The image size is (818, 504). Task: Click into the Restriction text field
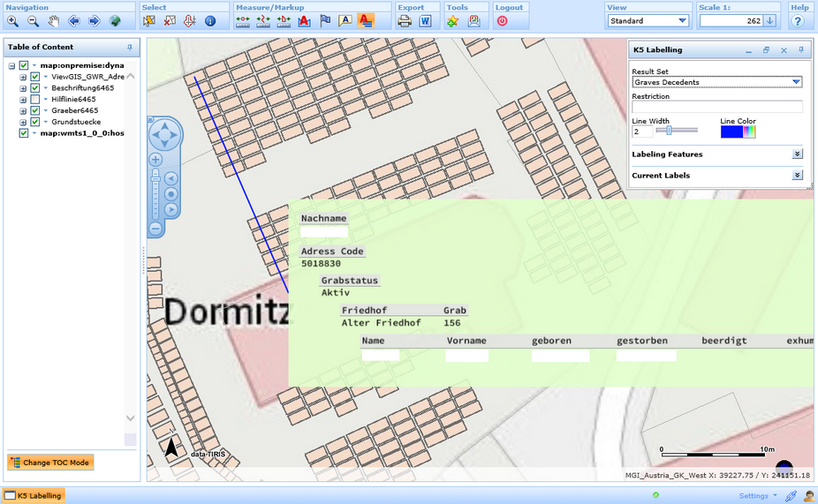716,107
